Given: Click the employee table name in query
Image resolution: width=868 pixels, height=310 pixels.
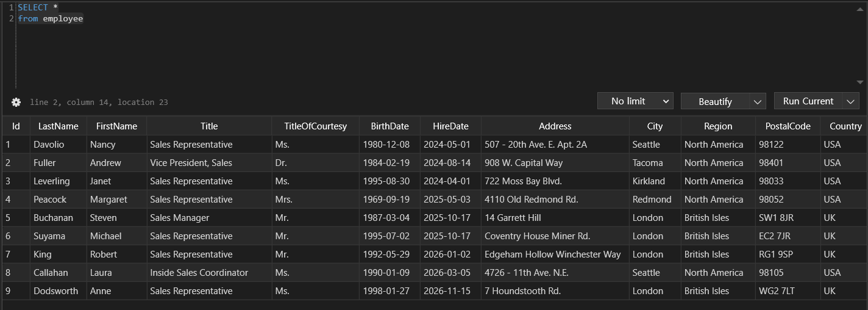Looking at the screenshot, I should click(x=63, y=19).
